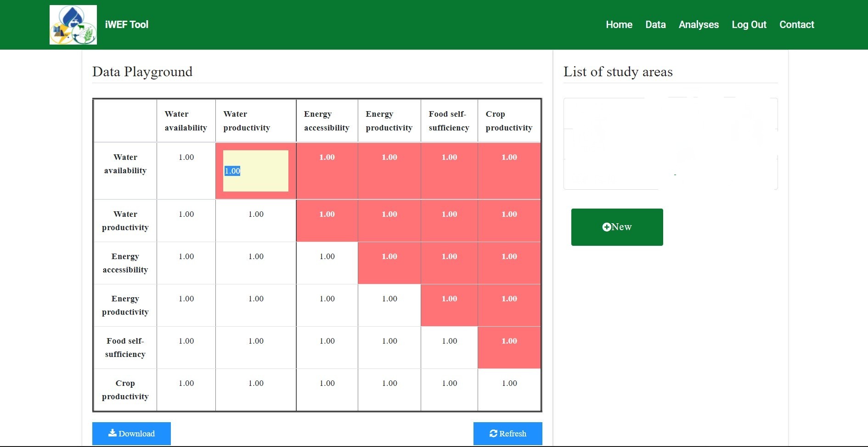Select the Home navigation item
The image size is (868, 447).
tap(619, 24)
